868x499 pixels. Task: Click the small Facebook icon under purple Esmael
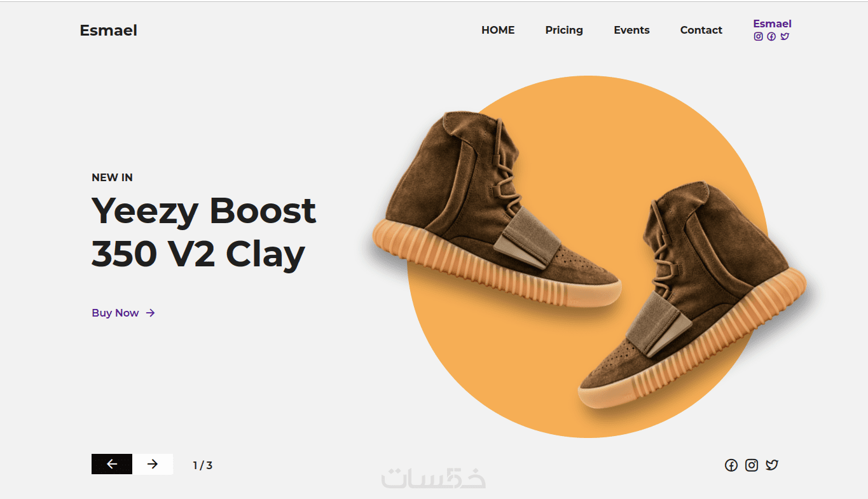pyautogui.click(x=771, y=36)
